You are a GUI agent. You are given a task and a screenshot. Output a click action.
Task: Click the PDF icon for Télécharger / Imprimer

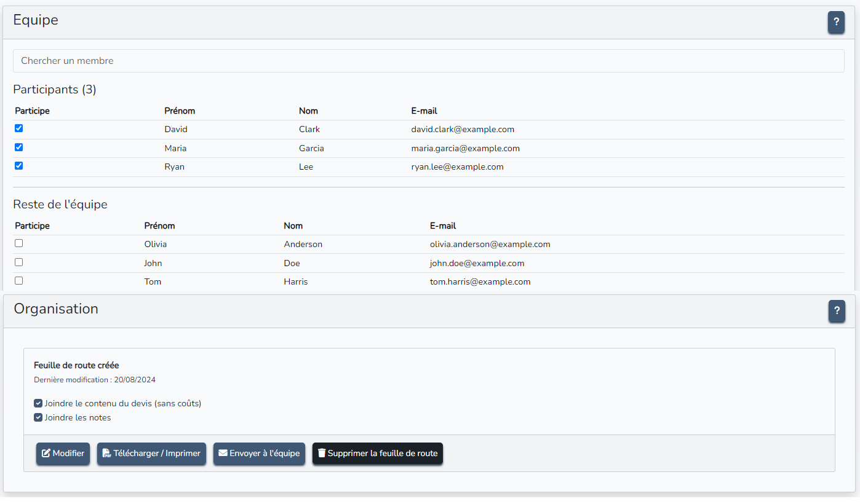(106, 454)
